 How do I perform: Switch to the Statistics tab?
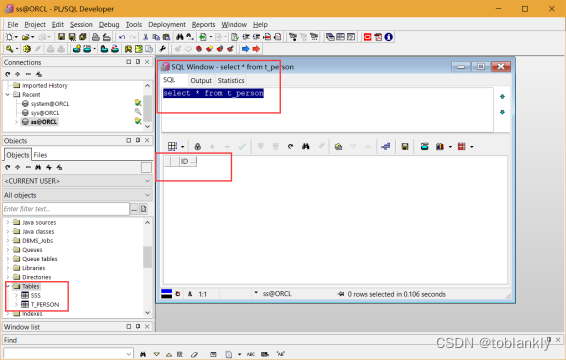[x=231, y=81]
